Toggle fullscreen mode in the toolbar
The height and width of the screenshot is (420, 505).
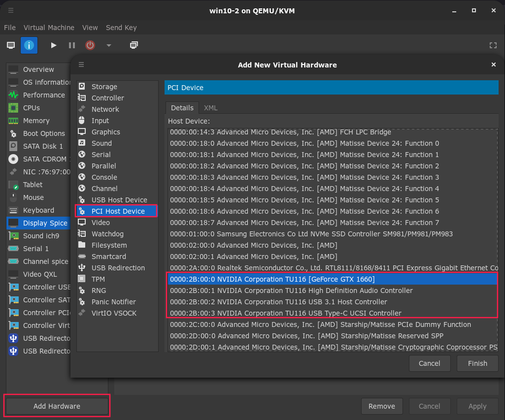(493, 45)
